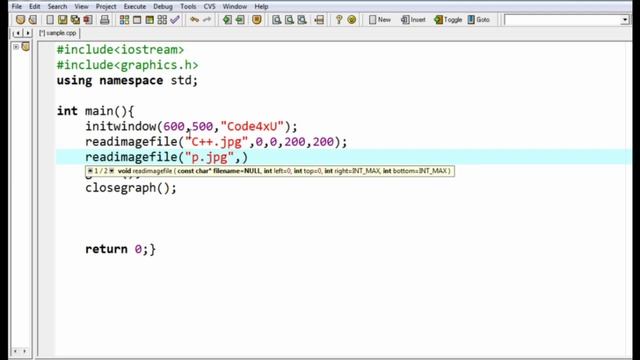Open Help using the question mark icon
The height and width of the screenshot is (360, 640).
[x=339, y=20]
